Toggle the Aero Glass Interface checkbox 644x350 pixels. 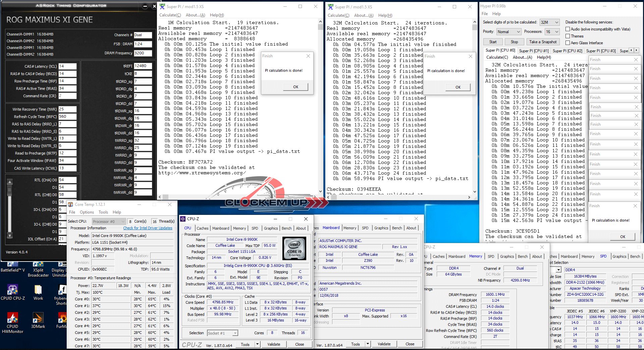coord(568,43)
